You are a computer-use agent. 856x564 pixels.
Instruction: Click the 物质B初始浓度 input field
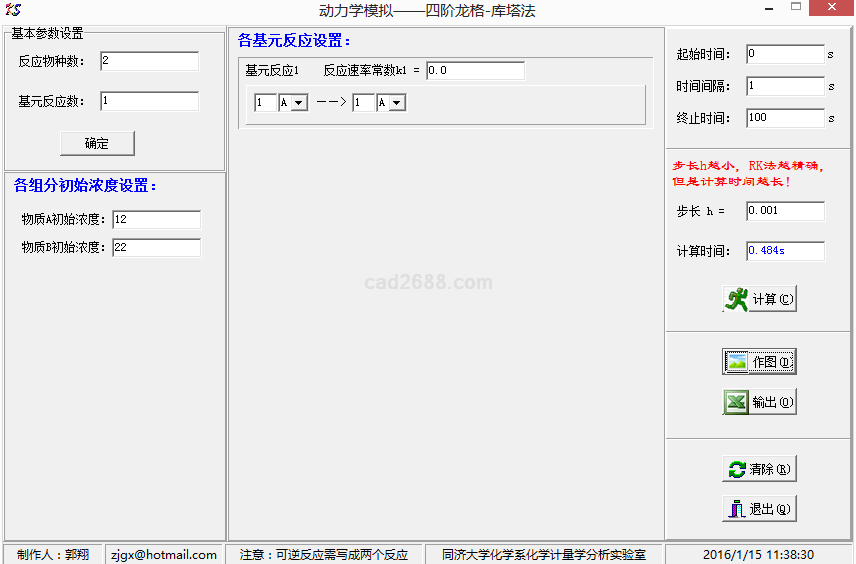click(x=156, y=247)
